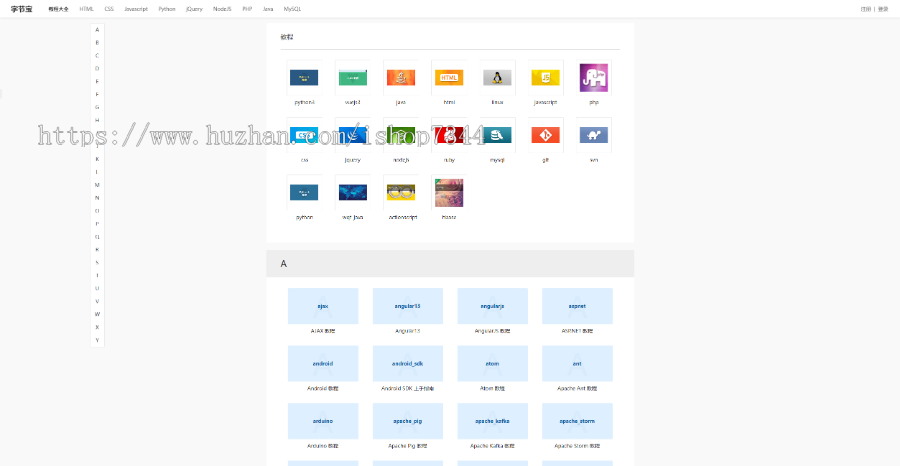Open the green vuejs tutorial icon
This screenshot has width=900, height=466.
coord(352,77)
